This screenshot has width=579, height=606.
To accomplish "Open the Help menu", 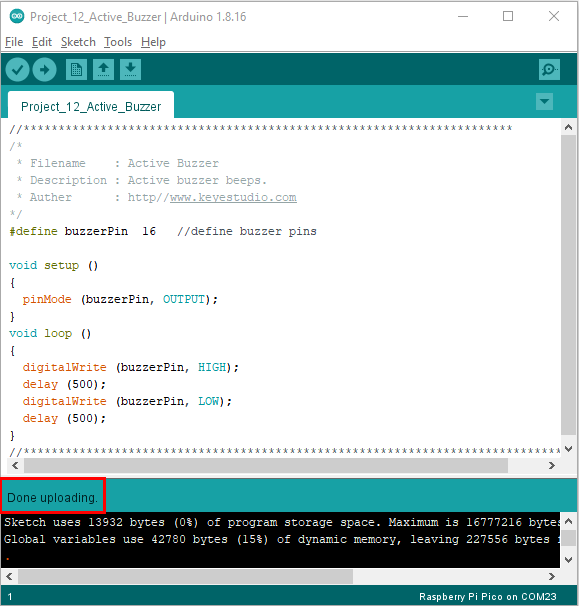I will (x=153, y=42).
